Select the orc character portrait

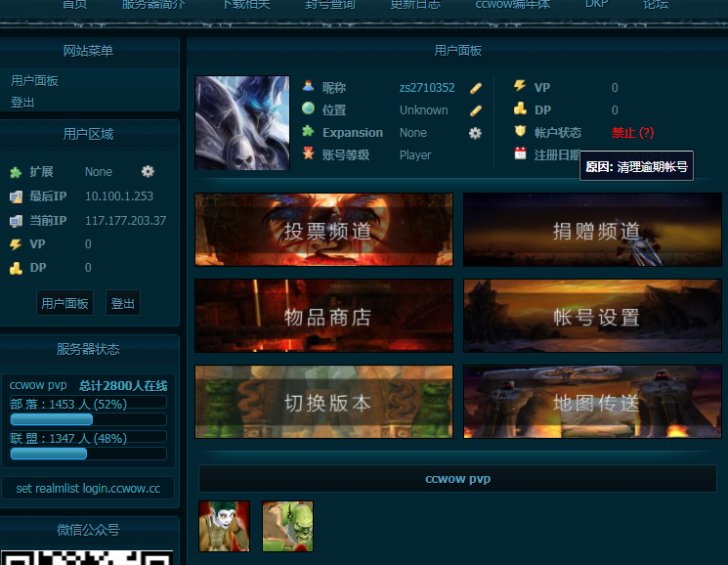288,527
